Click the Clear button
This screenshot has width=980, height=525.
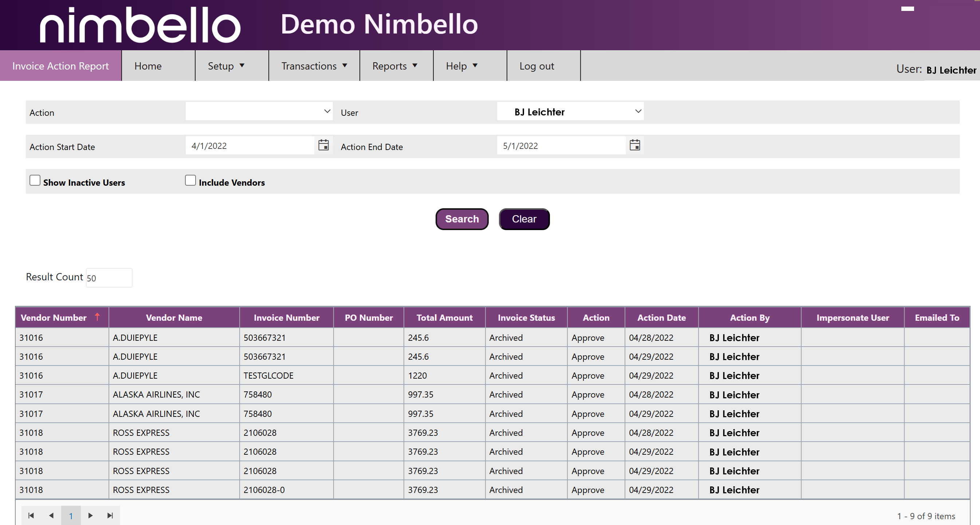pyautogui.click(x=524, y=219)
